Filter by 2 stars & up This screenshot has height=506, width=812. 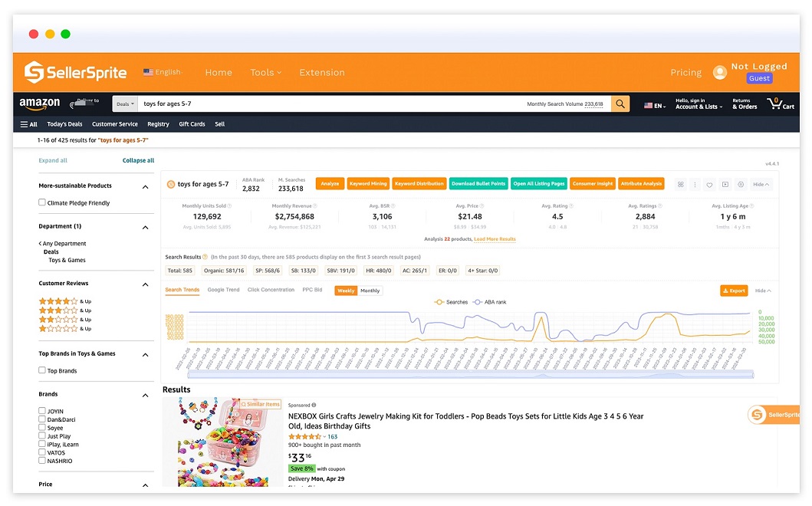[64, 320]
